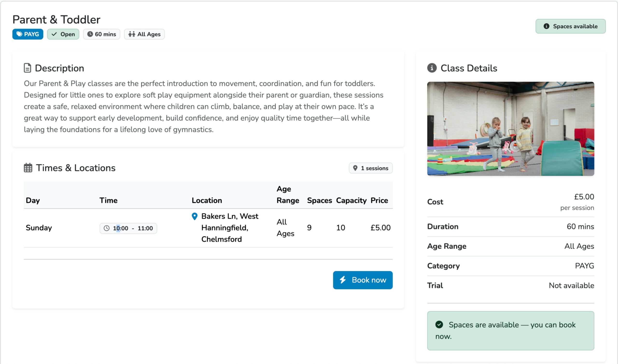618x364 pixels.
Task: Click the green checkmark in availability notice
Action: point(439,324)
